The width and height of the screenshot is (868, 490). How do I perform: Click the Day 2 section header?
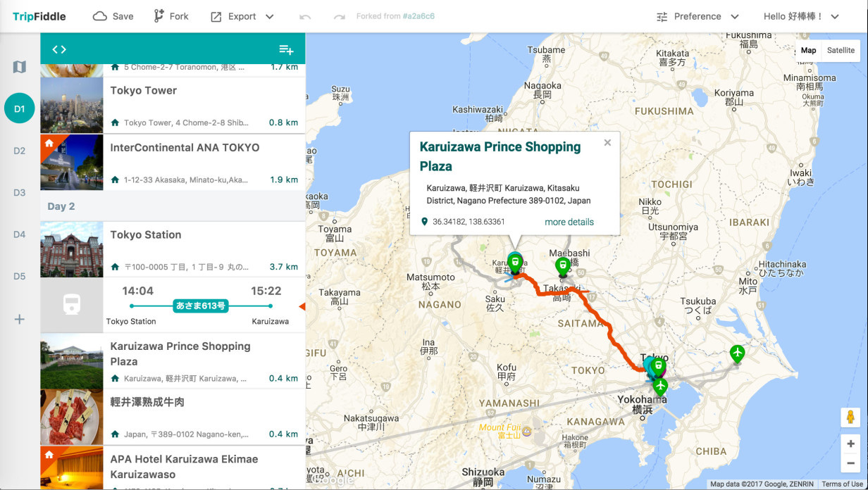point(173,206)
